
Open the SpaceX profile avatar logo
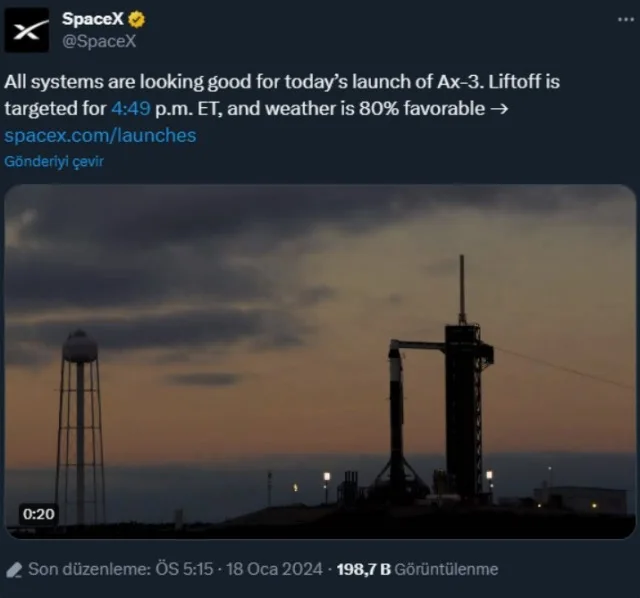(27, 30)
